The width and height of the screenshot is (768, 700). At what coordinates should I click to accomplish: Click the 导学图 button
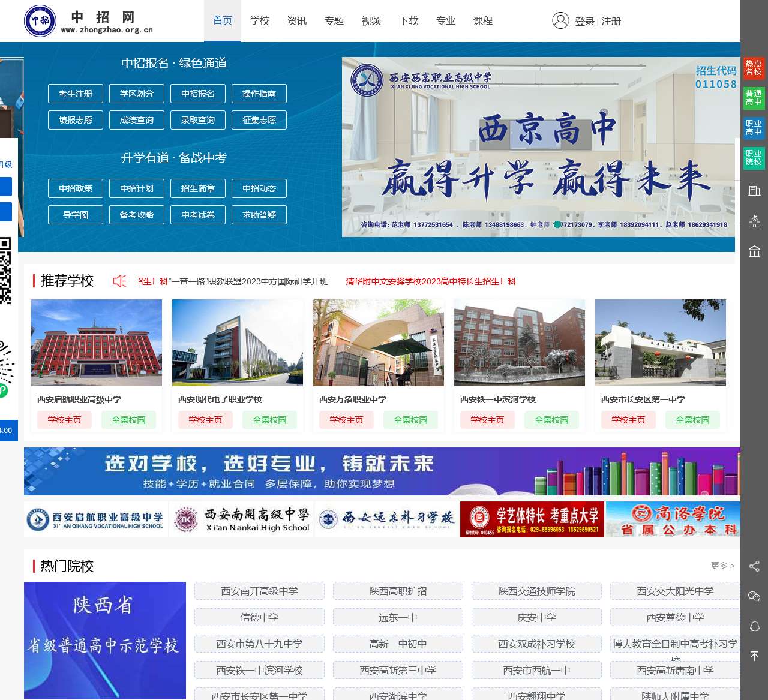point(76,215)
